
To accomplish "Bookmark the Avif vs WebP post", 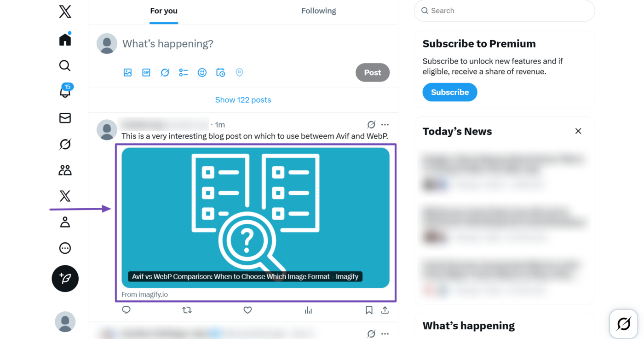I will 368,310.
